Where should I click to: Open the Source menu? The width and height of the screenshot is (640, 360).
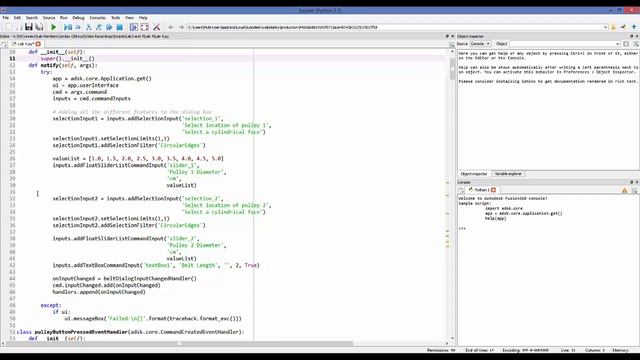49,18
